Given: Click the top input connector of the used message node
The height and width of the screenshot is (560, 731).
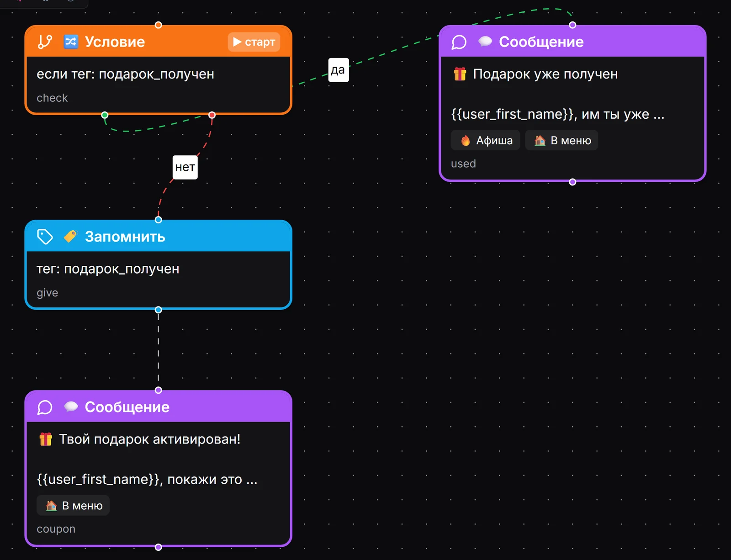Looking at the screenshot, I should click(x=572, y=25).
